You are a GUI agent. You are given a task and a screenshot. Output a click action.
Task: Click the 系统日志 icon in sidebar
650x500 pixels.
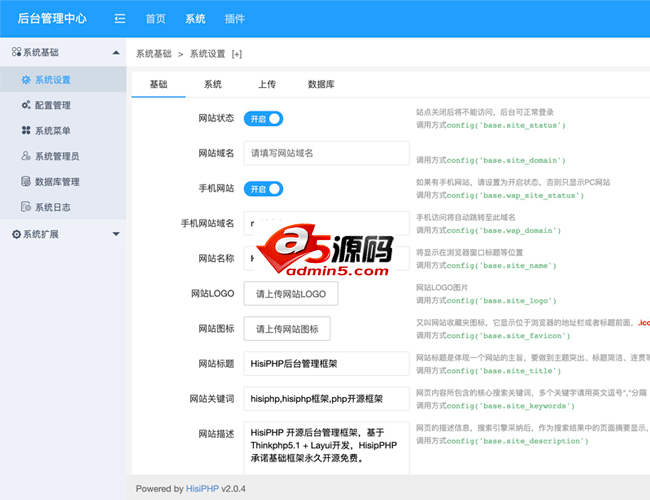tap(26, 207)
